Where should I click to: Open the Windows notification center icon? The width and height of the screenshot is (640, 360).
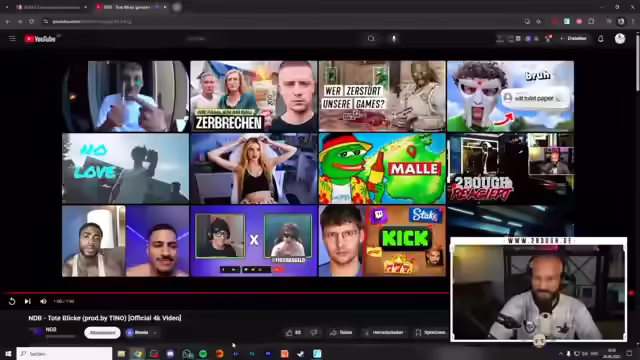click(x=629, y=354)
